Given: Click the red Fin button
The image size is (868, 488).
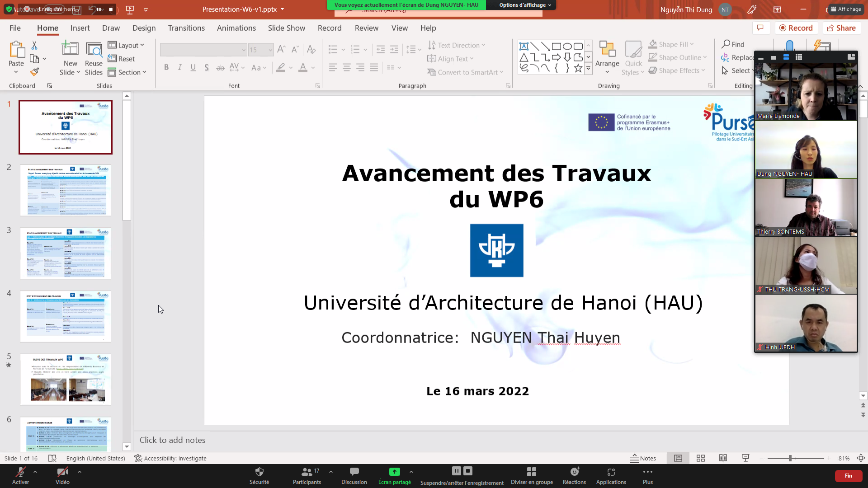Looking at the screenshot, I should click(x=848, y=476).
